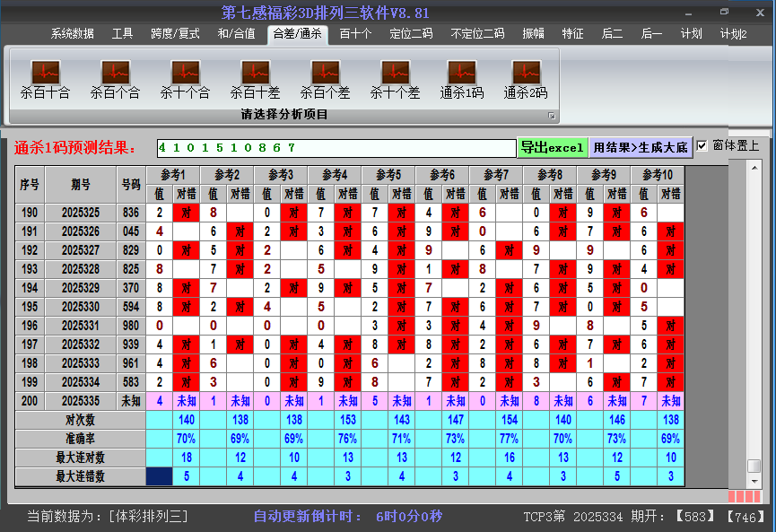Image resolution: width=776 pixels, height=532 pixels.
Task: Toggle the 窗体置上 checkbox
Action: pos(702,145)
